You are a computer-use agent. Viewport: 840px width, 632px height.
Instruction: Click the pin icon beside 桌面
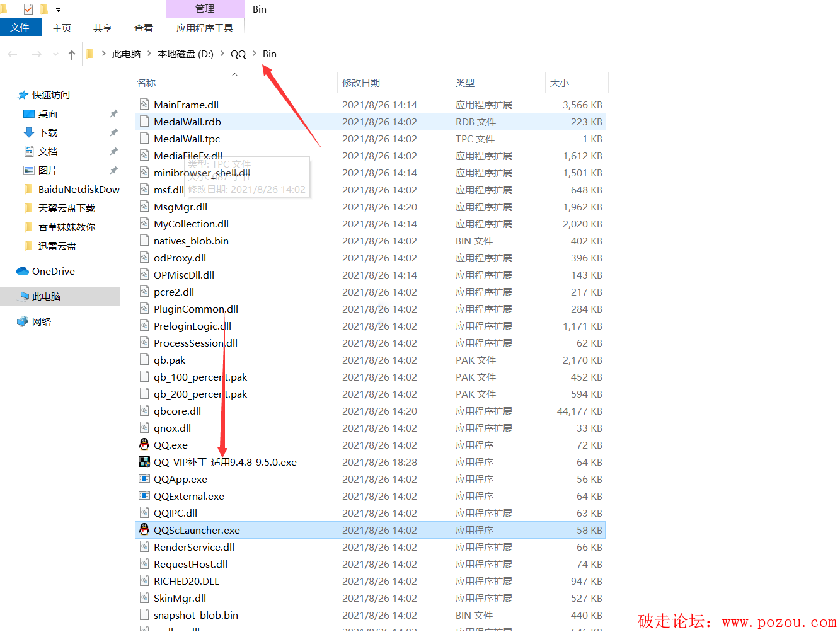pyautogui.click(x=113, y=114)
